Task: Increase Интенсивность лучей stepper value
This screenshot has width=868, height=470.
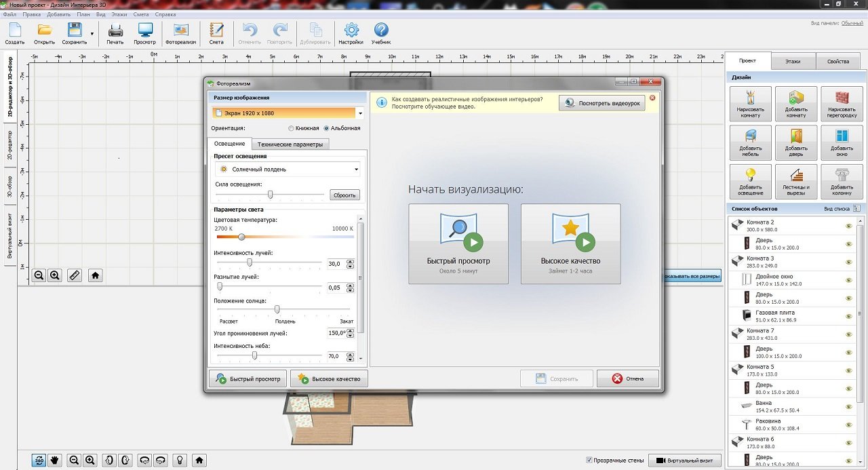Action: coord(350,261)
